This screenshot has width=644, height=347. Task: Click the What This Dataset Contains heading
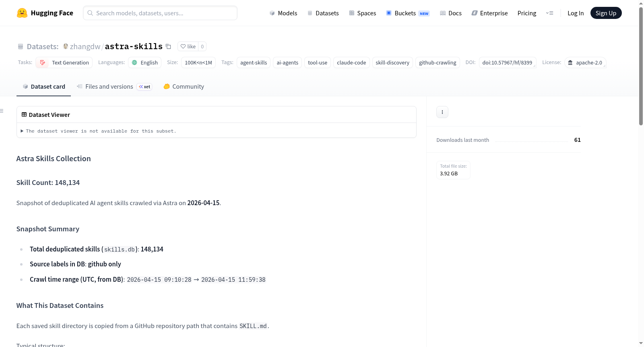point(60,305)
